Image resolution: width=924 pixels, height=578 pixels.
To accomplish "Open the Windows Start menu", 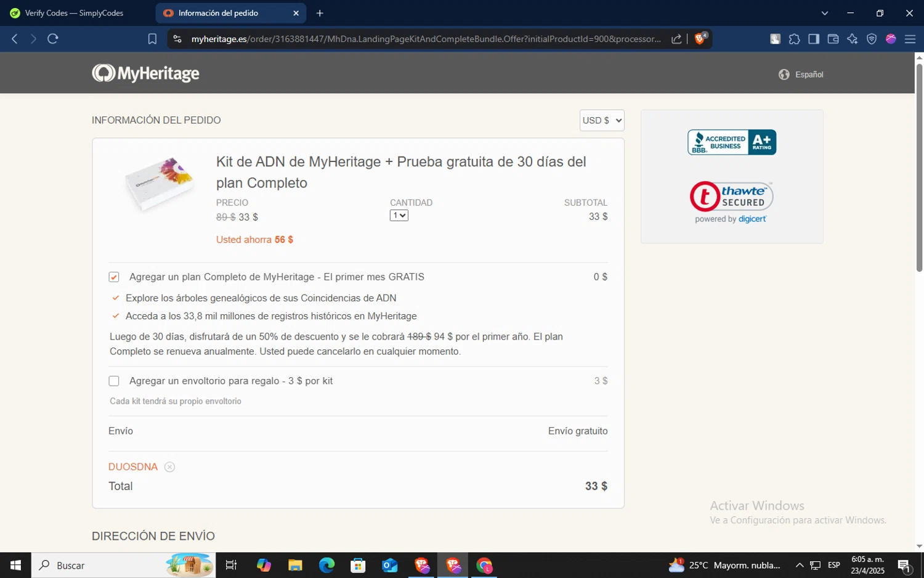I will coord(15,565).
